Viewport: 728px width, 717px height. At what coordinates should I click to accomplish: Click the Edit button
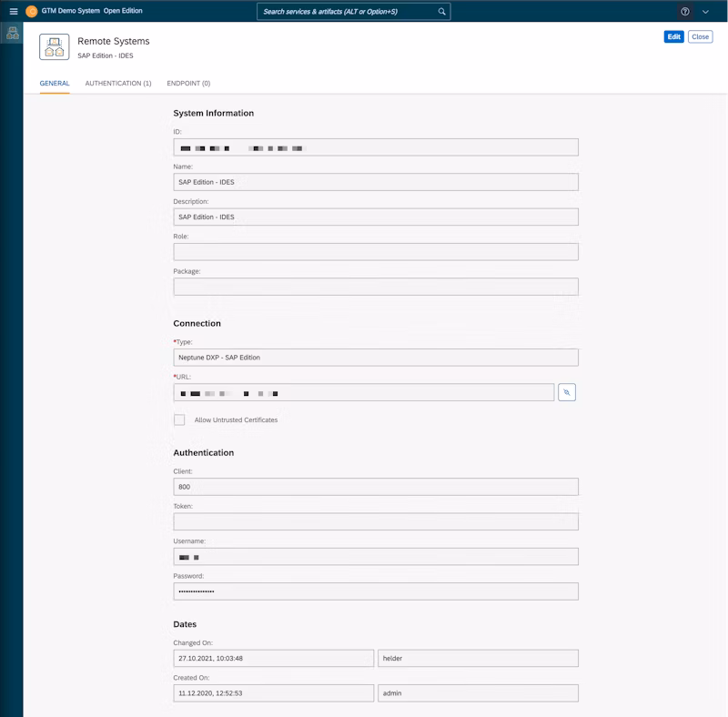pos(673,36)
